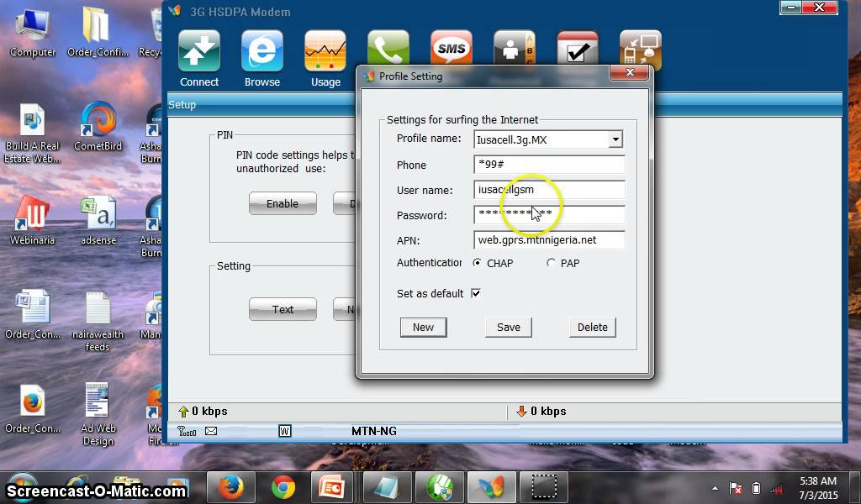Click the download 0 kbps speed indicator
861x504 pixels.
pos(541,412)
